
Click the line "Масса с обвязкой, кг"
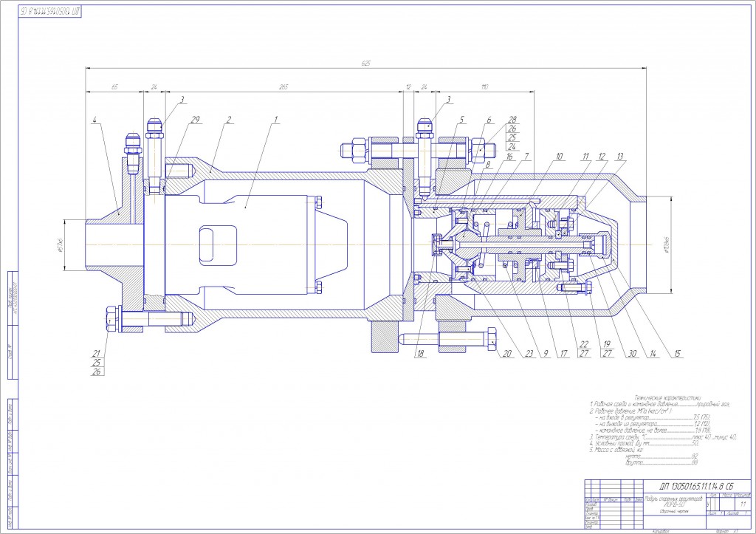(616, 450)
